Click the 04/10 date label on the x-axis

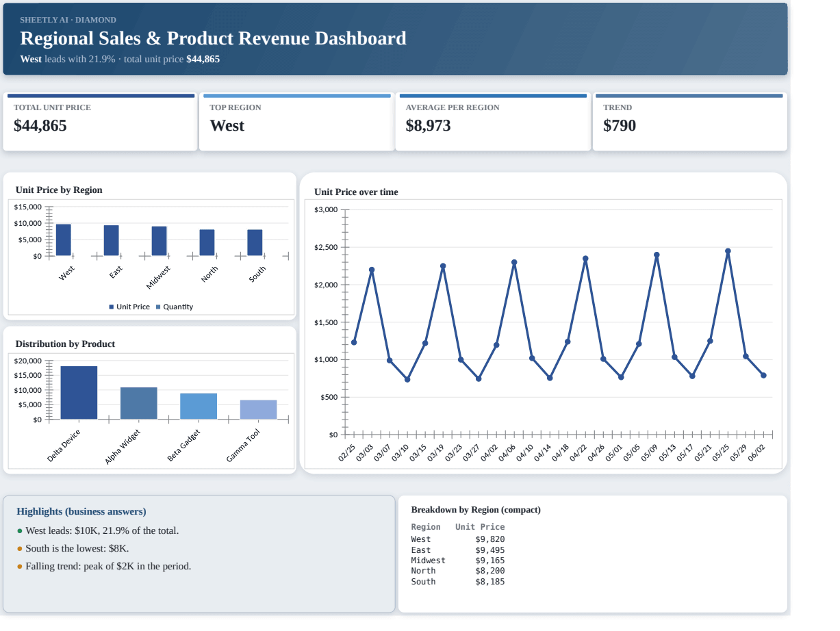tap(525, 453)
